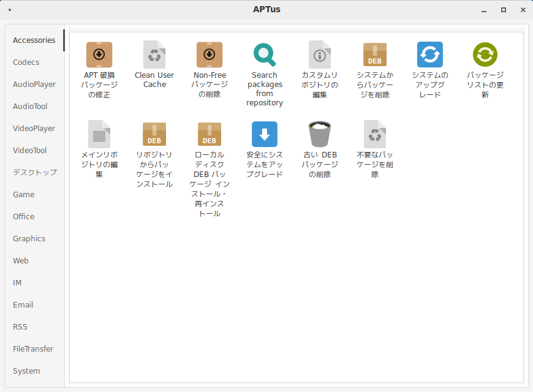533x392 pixels.
Task: Launch the Clean User Cache item
Action: (x=154, y=55)
